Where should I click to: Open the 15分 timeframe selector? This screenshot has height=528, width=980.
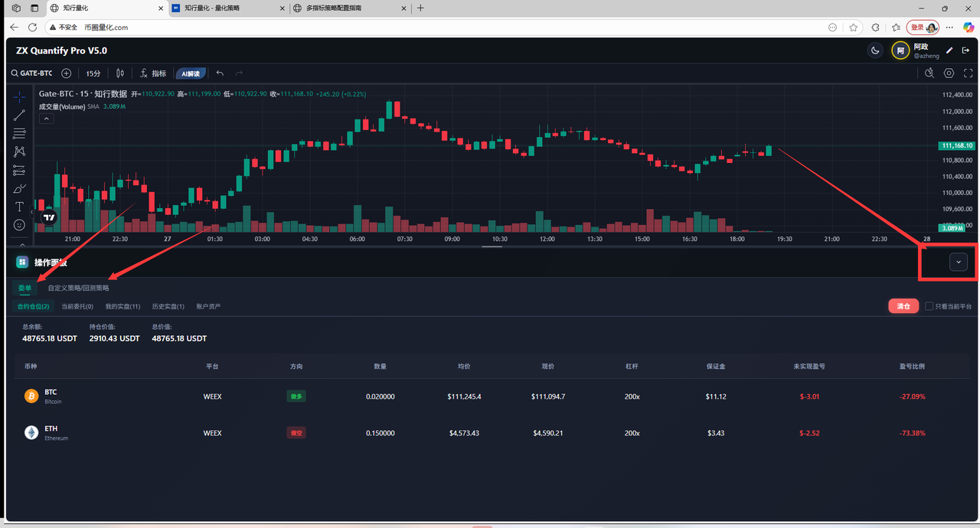[x=93, y=73]
